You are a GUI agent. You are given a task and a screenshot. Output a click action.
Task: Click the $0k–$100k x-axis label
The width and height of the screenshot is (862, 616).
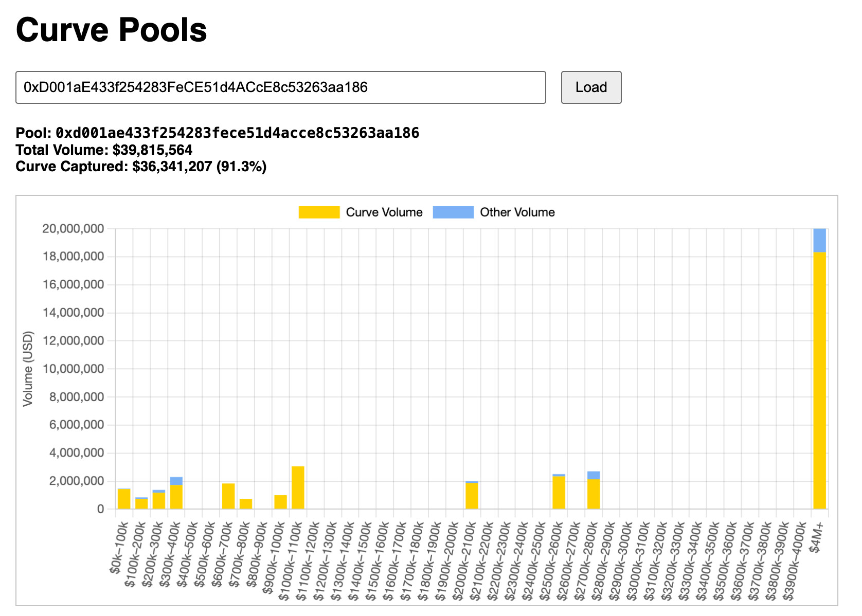coord(119,547)
